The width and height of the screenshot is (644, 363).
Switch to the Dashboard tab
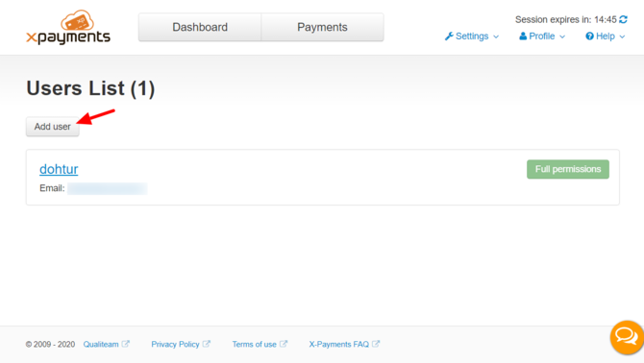200,27
